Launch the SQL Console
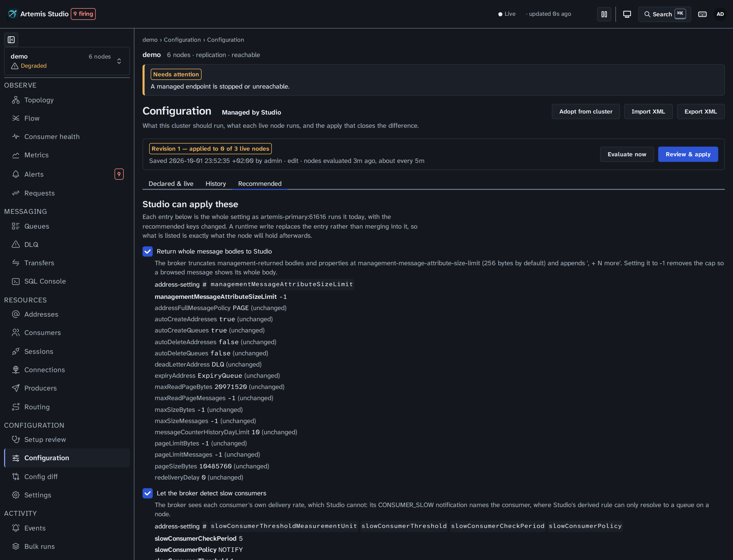733x560 pixels. pos(67,281)
